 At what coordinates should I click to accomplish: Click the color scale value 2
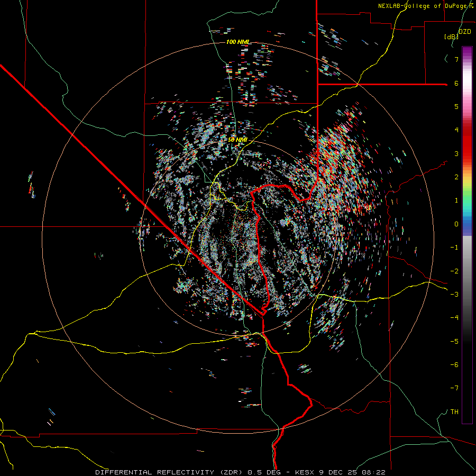click(456, 177)
